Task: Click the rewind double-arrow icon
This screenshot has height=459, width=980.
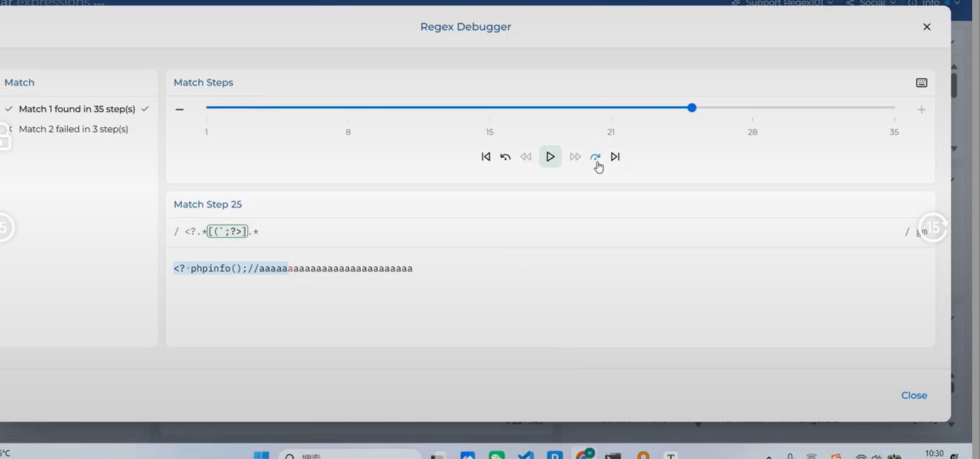Action: (x=526, y=157)
